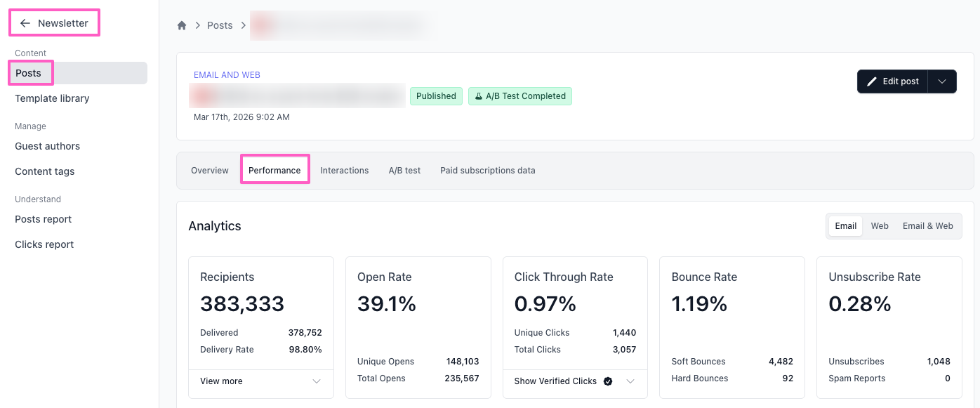Expand the Show Verified Clicks chevron

630,381
